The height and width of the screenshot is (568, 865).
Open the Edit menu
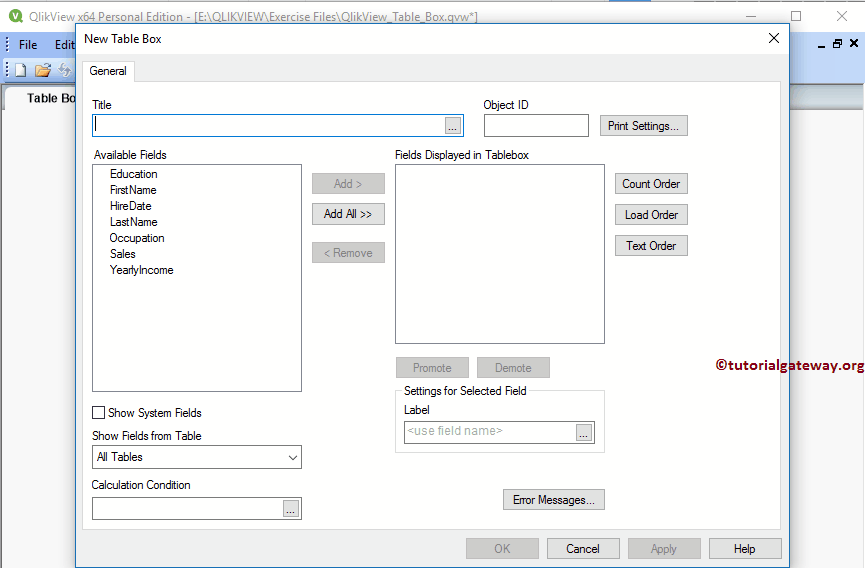click(64, 45)
